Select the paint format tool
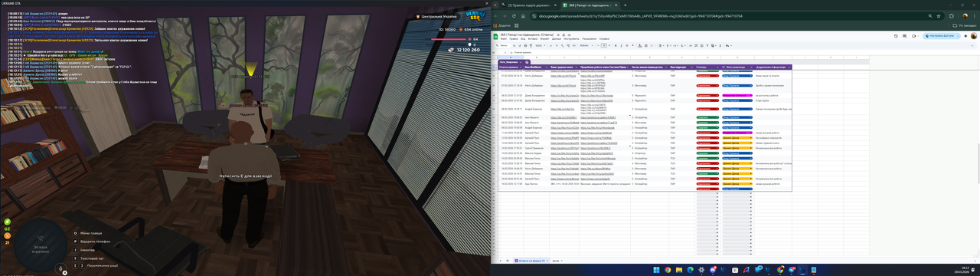The image size is (980, 276). click(x=531, y=45)
